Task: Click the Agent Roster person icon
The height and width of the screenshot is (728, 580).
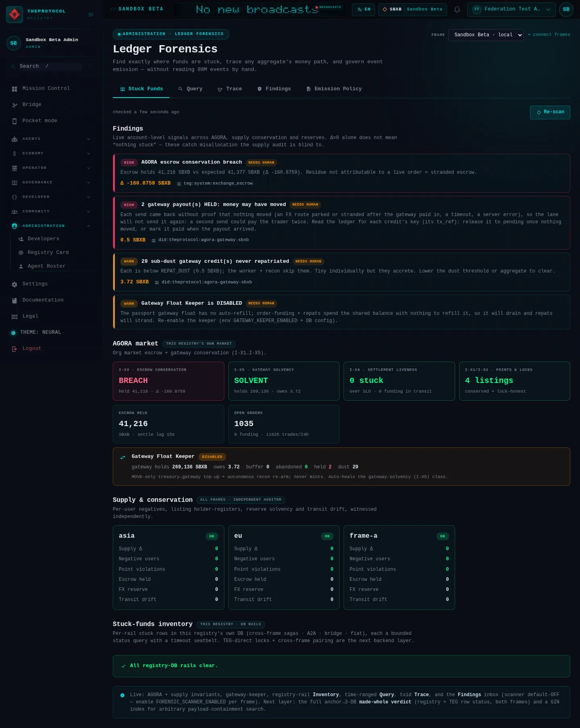Action: pyautogui.click(x=21, y=266)
